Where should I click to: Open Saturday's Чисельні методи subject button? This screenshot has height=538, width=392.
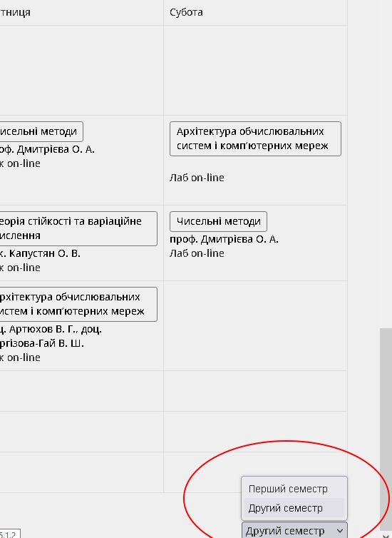click(218, 221)
